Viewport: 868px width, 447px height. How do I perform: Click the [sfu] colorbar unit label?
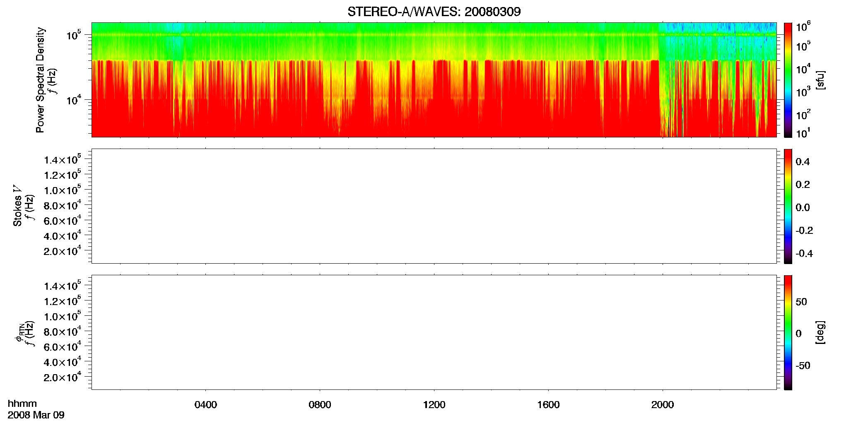[820, 80]
